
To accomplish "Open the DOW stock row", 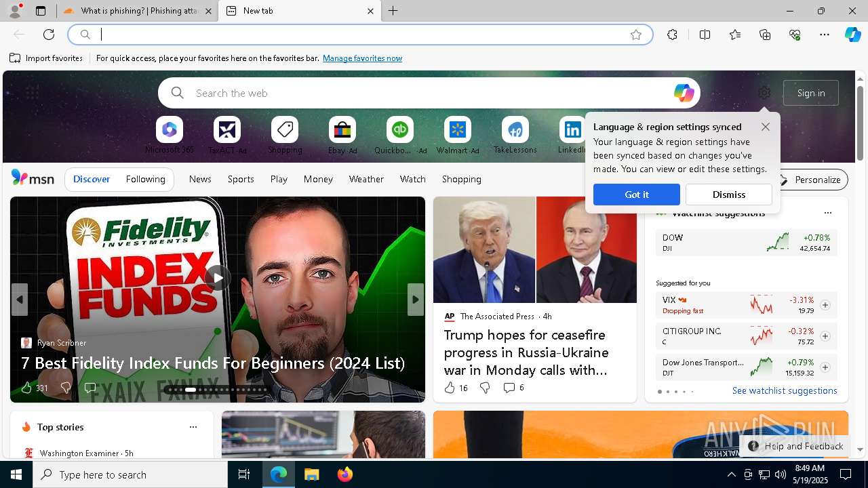I will [746, 243].
